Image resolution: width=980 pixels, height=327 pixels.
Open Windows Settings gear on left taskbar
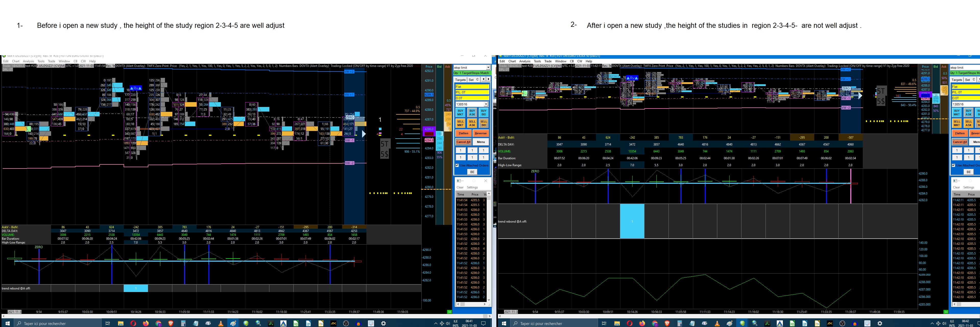384,323
